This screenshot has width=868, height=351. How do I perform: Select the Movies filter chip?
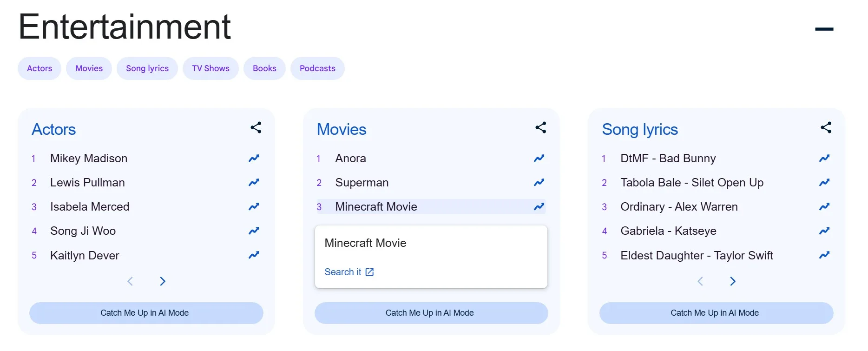[89, 68]
